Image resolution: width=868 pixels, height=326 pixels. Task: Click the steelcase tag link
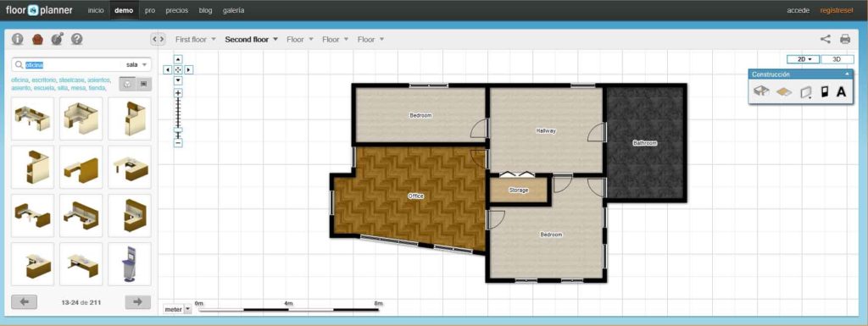coord(72,80)
